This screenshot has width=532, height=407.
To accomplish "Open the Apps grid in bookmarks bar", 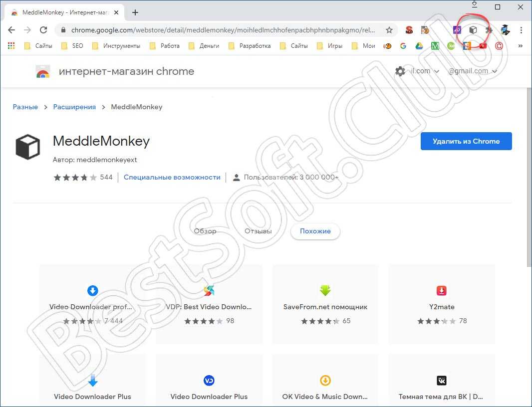I will 11,46.
